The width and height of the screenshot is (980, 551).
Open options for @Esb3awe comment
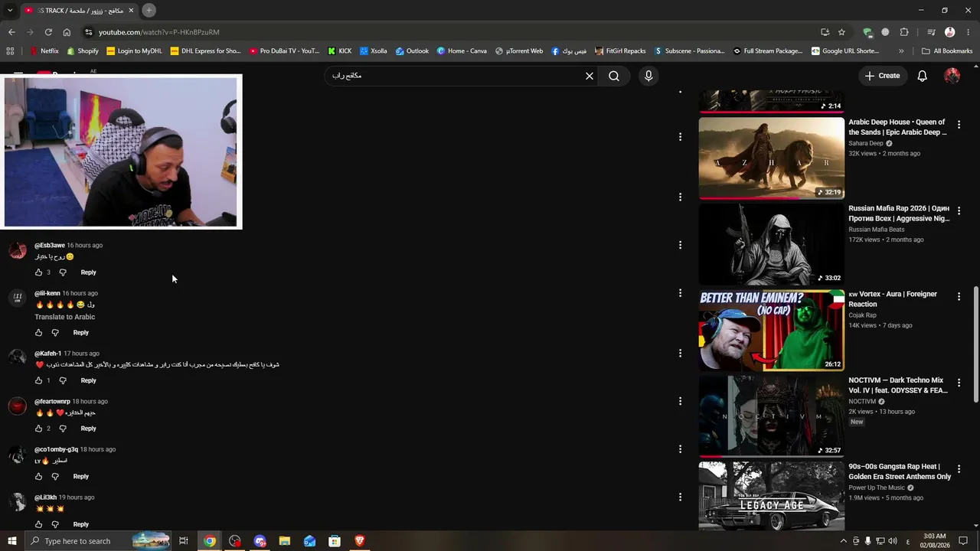click(680, 245)
